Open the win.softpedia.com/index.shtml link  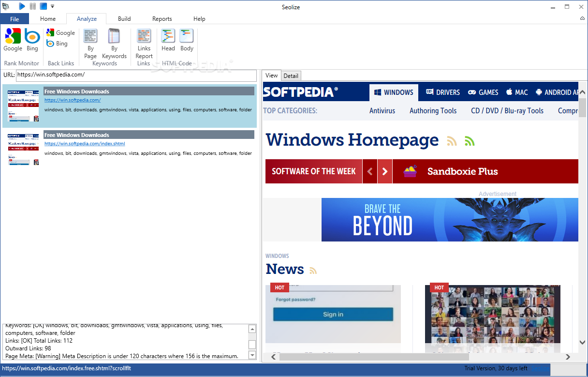(85, 144)
